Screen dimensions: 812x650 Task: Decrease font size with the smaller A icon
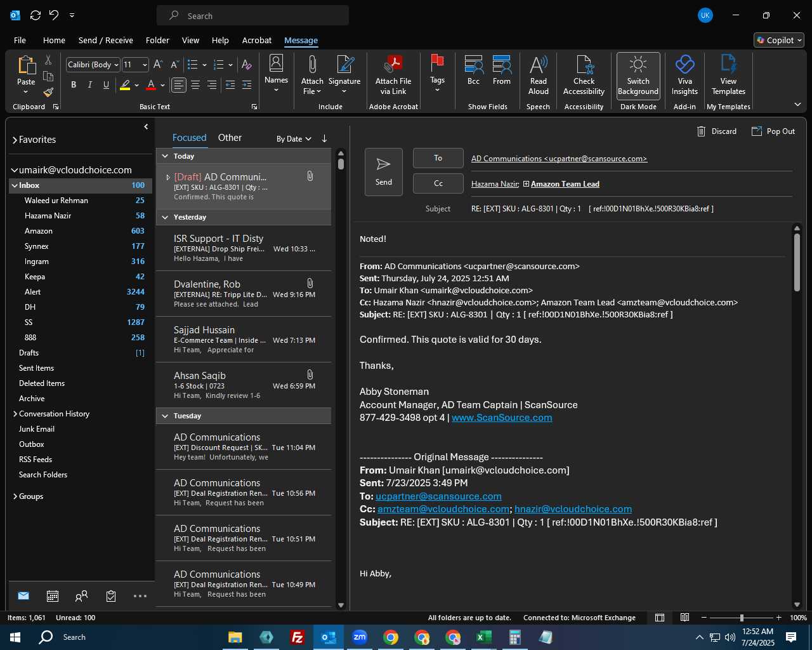[173, 65]
